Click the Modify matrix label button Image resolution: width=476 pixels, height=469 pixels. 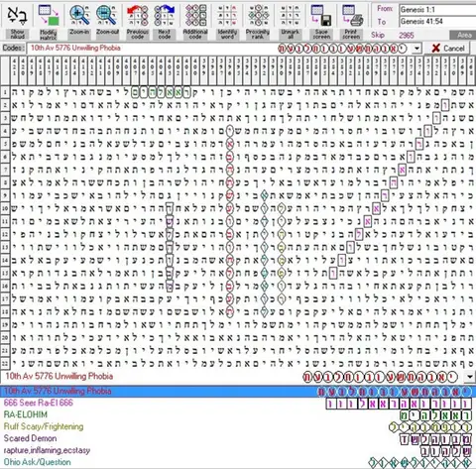click(x=49, y=35)
